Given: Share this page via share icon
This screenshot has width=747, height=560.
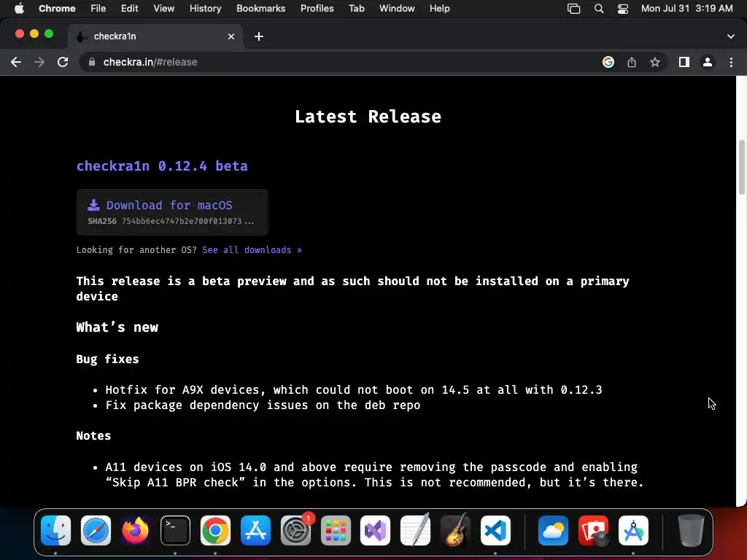Looking at the screenshot, I should pos(632,62).
